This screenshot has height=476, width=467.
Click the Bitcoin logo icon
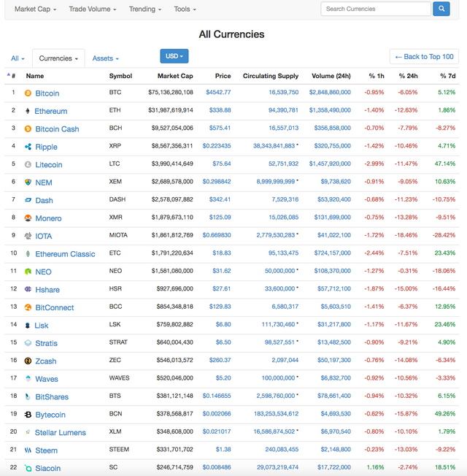tap(28, 93)
